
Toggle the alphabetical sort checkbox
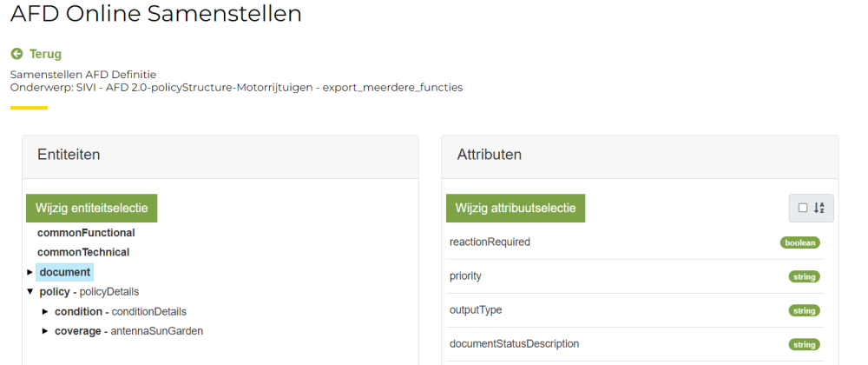803,208
